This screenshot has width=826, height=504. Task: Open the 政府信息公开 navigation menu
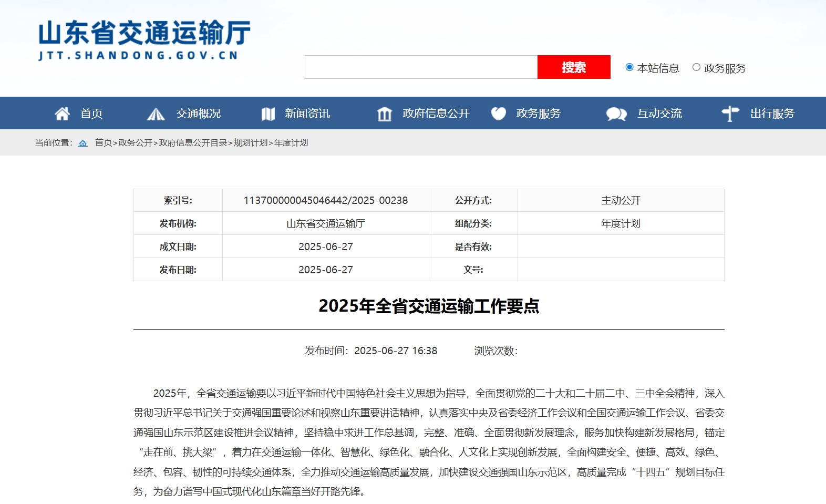[x=436, y=114]
